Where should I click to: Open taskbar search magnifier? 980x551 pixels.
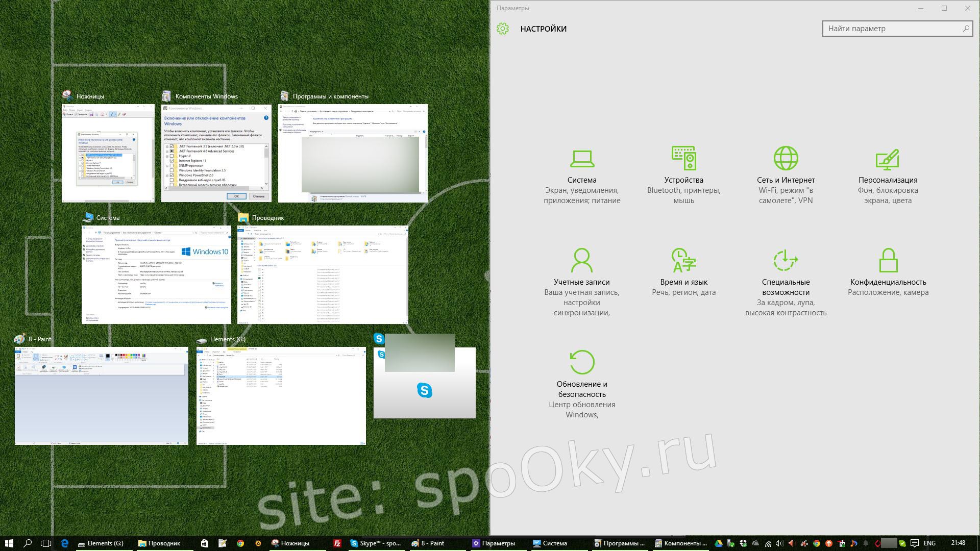click(28, 543)
